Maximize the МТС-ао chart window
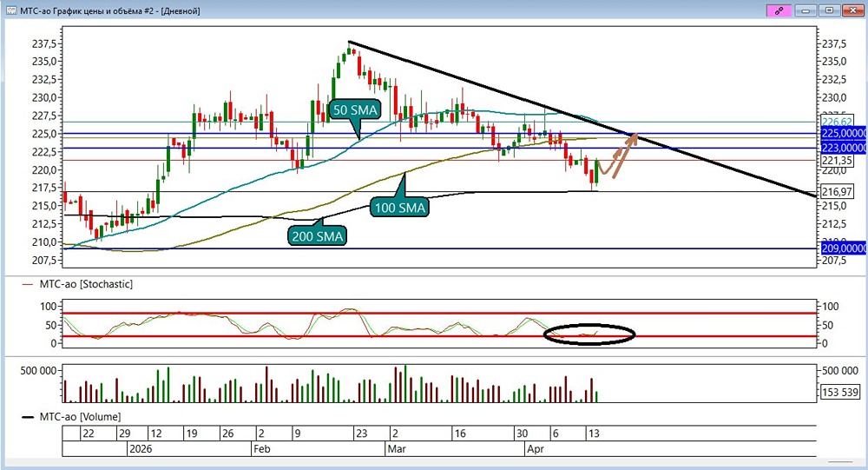This screenshot has height=470, width=868. point(829,10)
